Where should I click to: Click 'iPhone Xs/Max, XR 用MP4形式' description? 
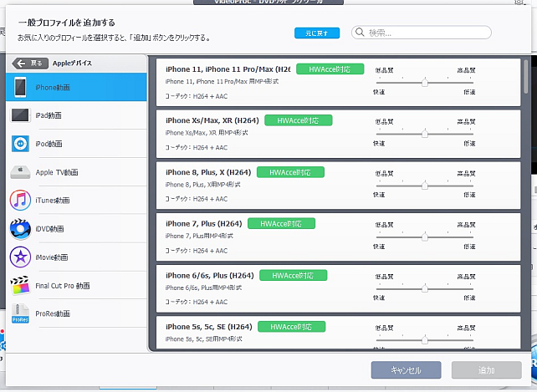207,133
